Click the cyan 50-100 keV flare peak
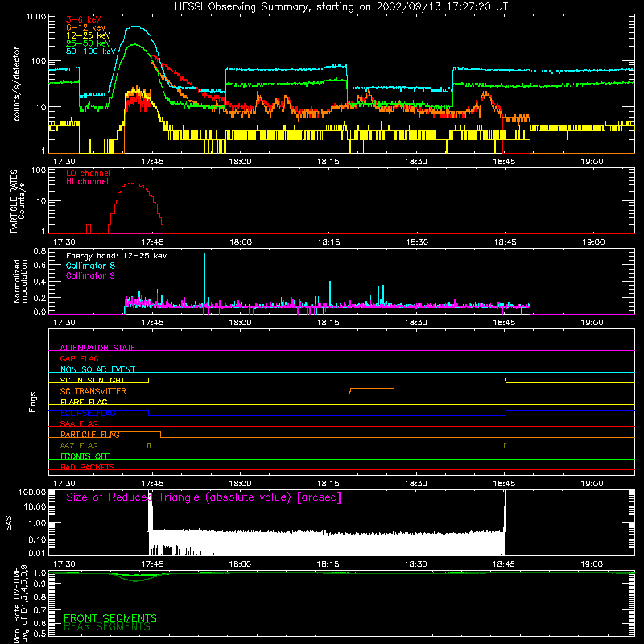Screen dimensions: 644x644 tap(136, 27)
